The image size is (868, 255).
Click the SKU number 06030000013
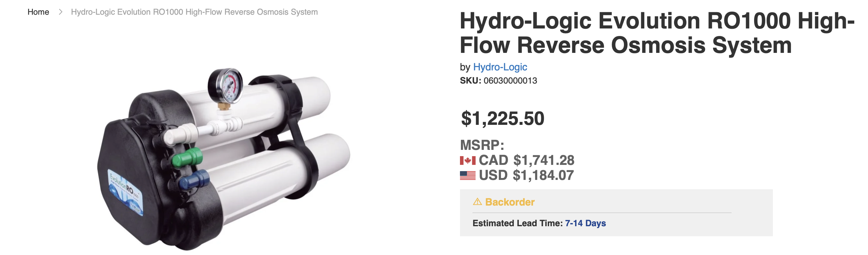[510, 81]
